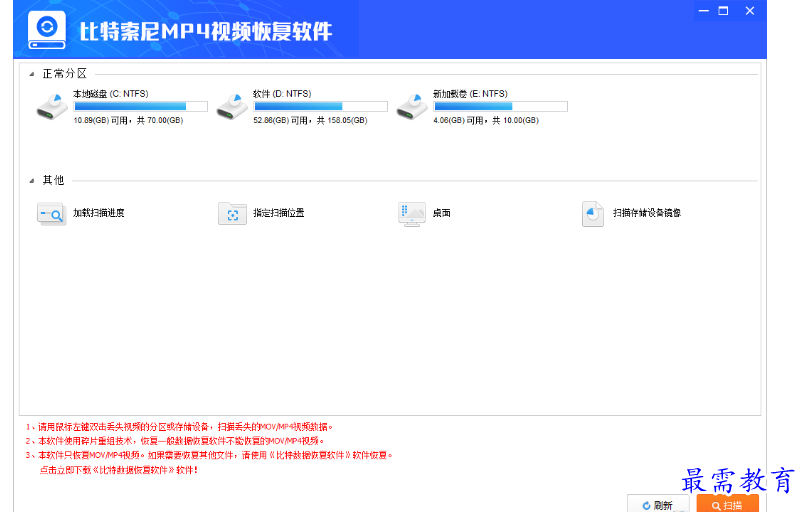
Task: Select the 加载扫描进度 label
Action: (x=98, y=213)
